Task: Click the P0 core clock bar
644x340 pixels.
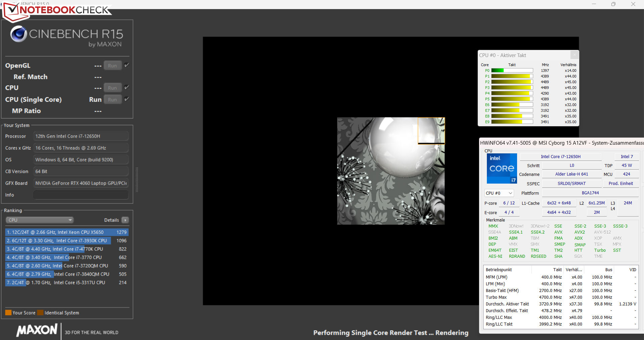Action: (x=512, y=70)
